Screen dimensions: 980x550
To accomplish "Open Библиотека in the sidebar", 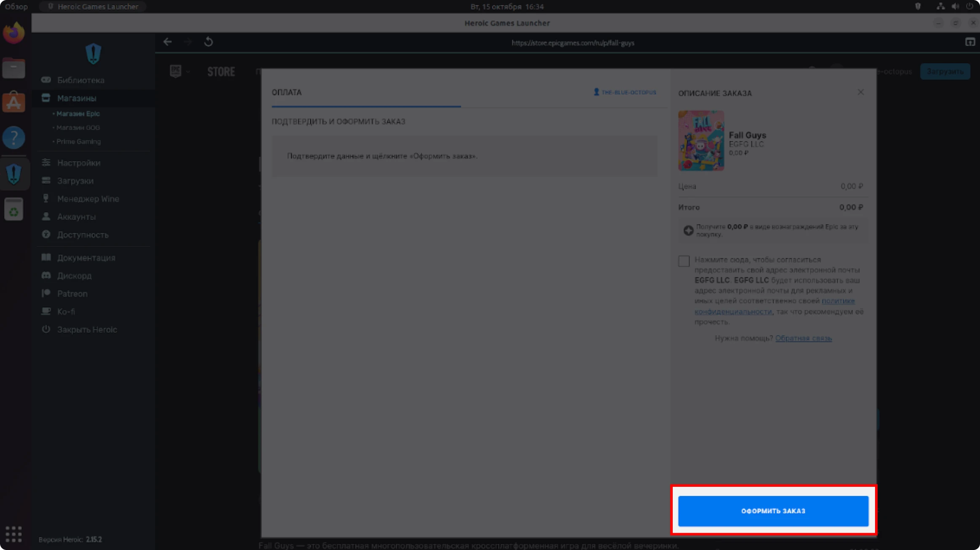I will click(81, 80).
